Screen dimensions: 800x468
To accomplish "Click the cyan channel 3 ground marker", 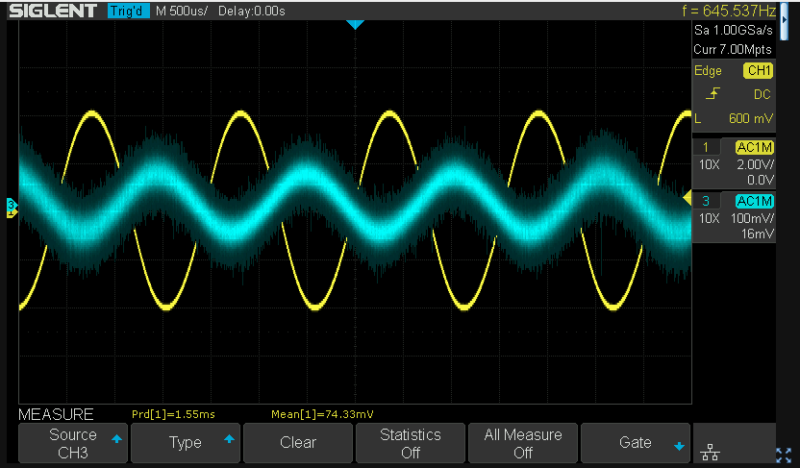I will tap(12, 205).
